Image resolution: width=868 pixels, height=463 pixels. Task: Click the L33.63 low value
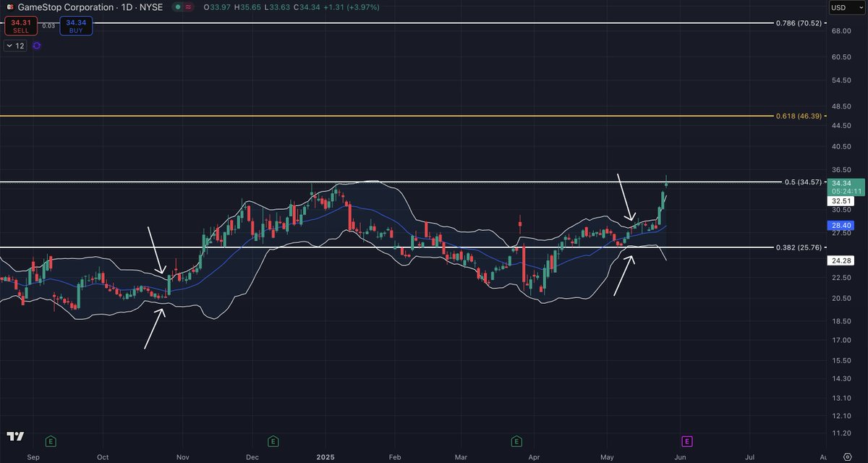pos(276,7)
